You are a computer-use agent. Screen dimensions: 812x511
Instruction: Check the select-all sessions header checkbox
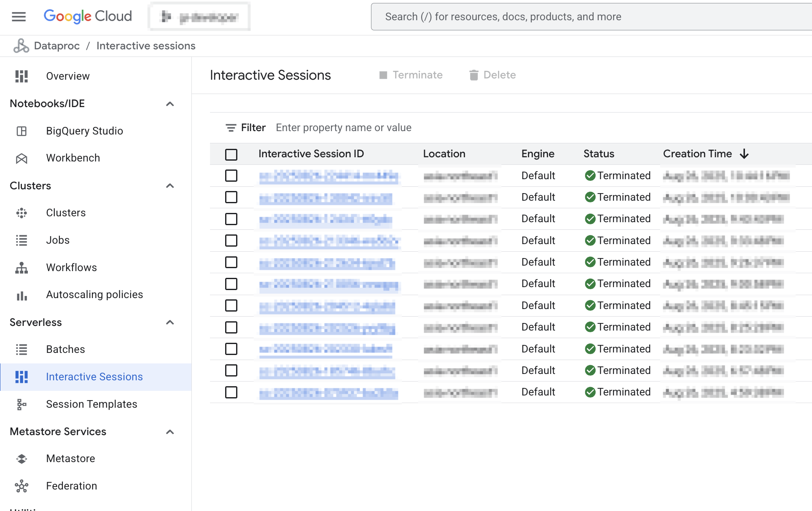pos(231,154)
